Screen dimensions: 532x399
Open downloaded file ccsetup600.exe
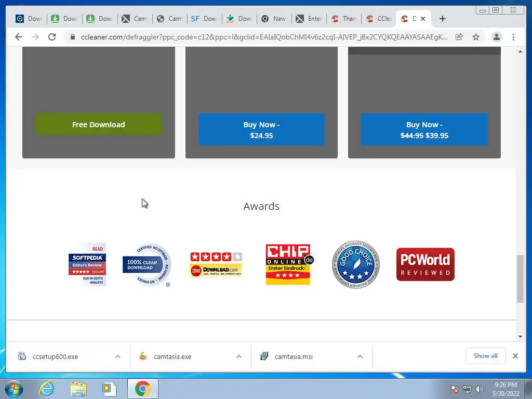55,356
